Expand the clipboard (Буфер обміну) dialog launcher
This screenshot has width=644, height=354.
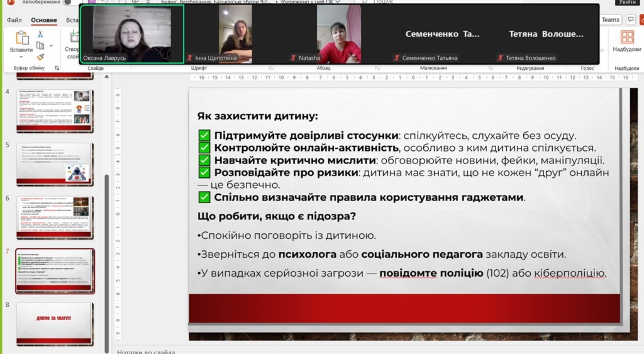(57, 68)
